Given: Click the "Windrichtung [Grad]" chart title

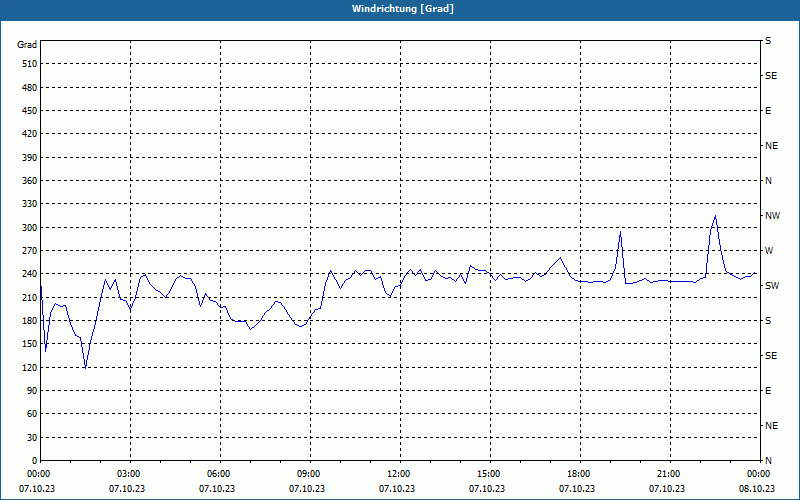Looking at the screenshot, I should tap(403, 9).
